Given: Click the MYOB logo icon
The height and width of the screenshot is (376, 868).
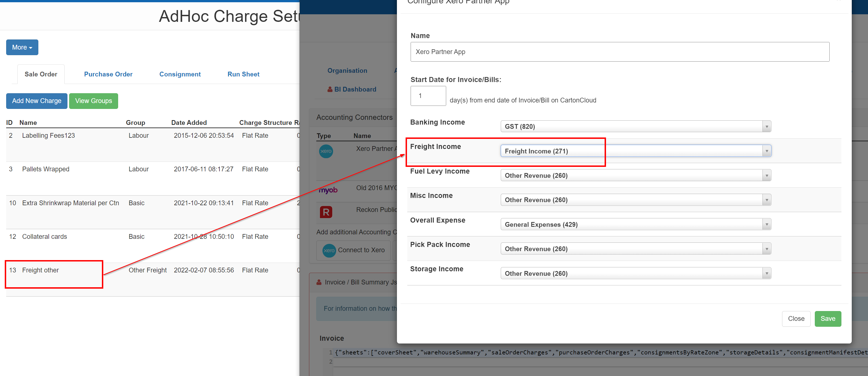Looking at the screenshot, I should point(328,190).
